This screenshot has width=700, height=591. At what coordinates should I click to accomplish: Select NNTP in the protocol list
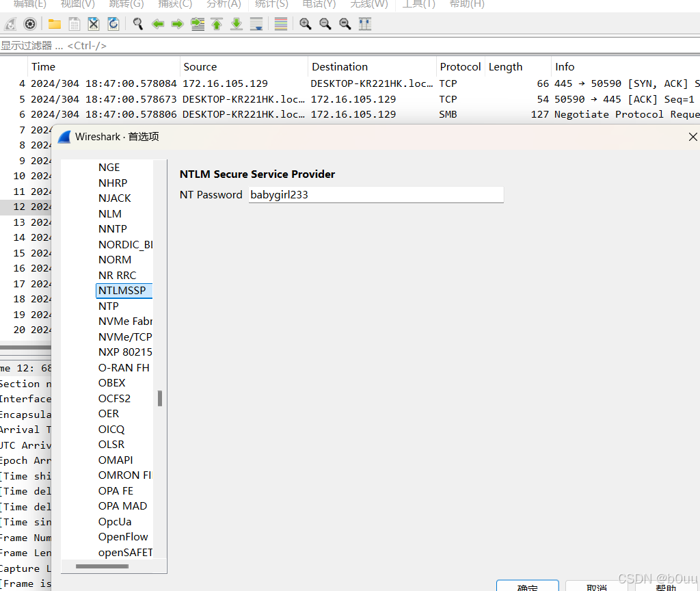113,229
